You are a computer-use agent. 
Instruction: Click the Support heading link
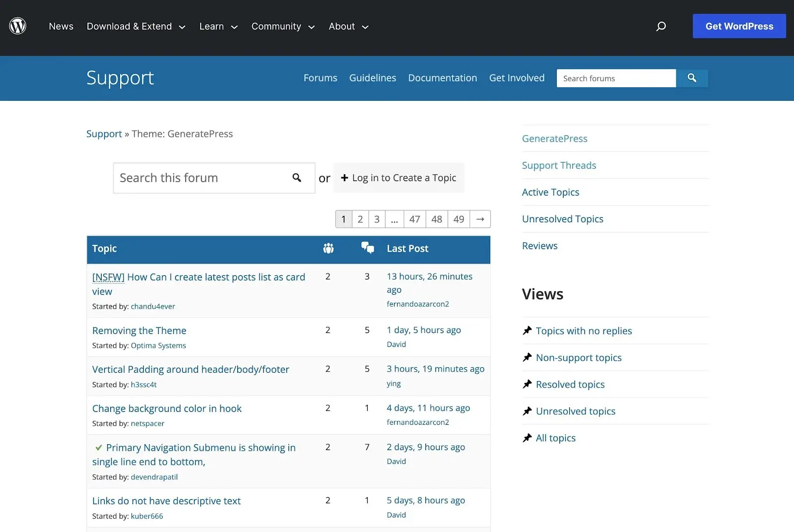[x=120, y=78]
